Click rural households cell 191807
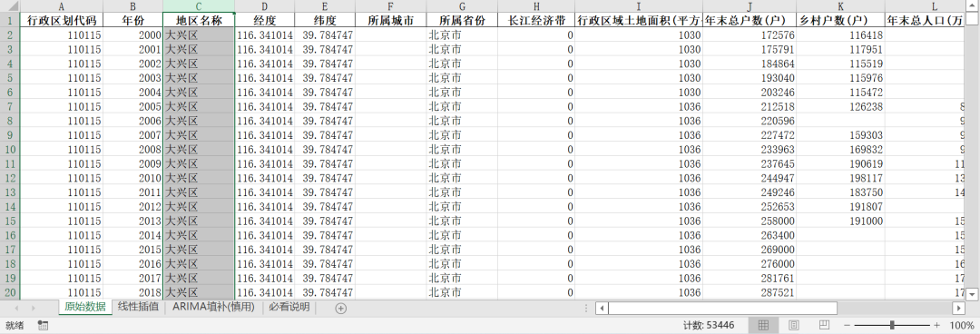The width and height of the screenshot is (980, 334). click(x=840, y=206)
